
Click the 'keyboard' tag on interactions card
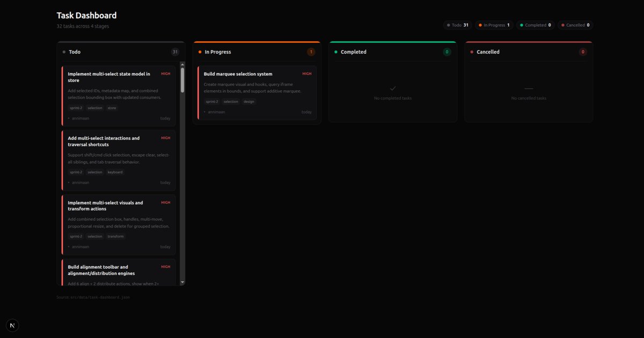click(x=115, y=172)
